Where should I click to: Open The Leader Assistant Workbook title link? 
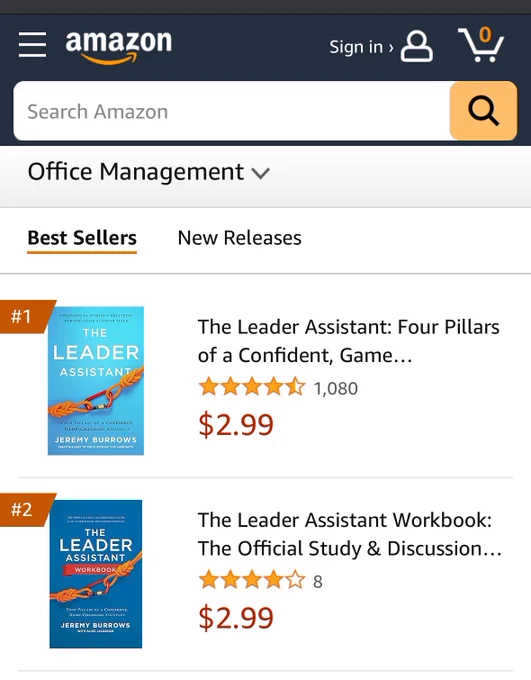[x=350, y=534]
